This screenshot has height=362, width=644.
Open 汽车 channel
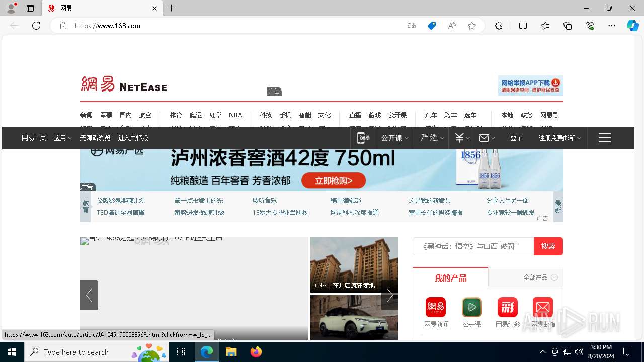point(431,115)
